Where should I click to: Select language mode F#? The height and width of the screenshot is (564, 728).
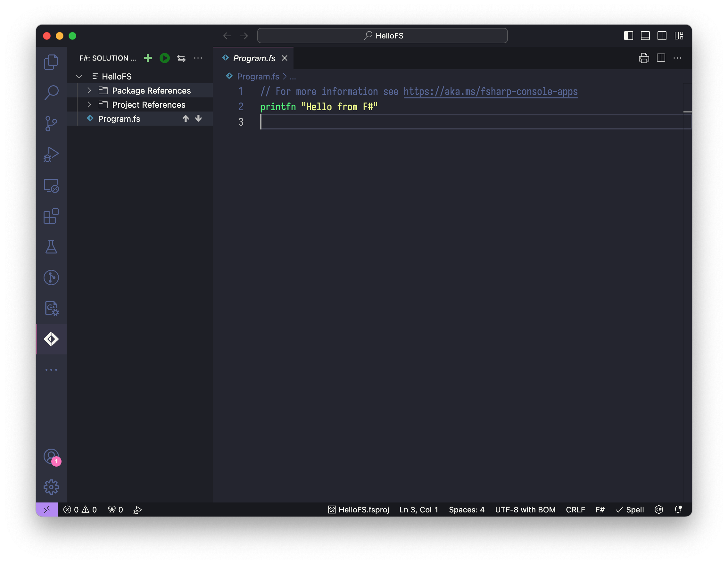click(x=600, y=509)
